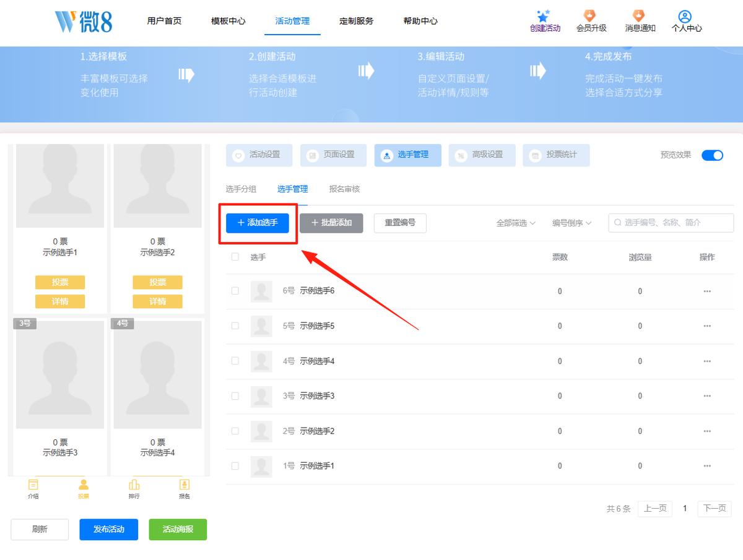The width and height of the screenshot is (743, 560).
Task: Tick checkbox for 示例选手6 row
Action: click(235, 291)
